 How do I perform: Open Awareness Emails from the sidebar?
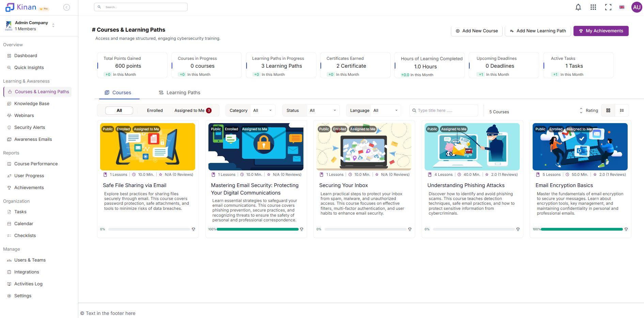pyautogui.click(x=33, y=139)
